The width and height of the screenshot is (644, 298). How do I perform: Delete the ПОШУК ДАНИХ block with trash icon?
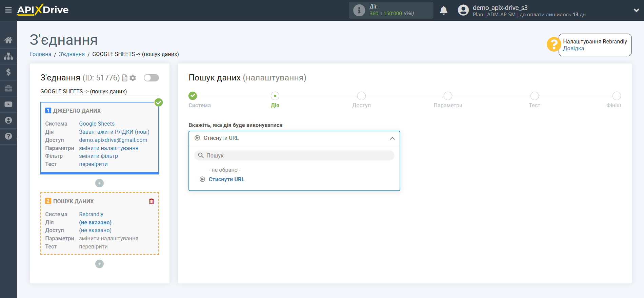(152, 201)
